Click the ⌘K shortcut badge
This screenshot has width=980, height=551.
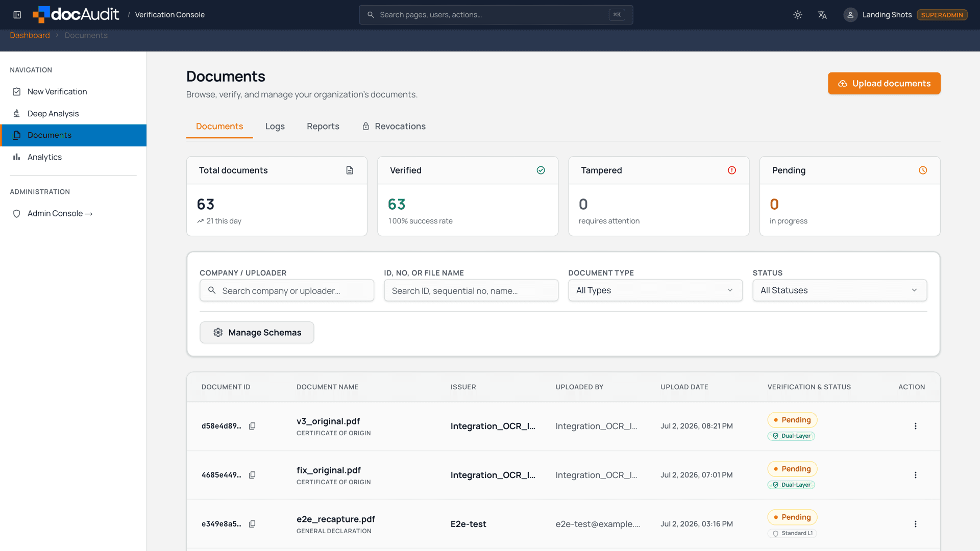[x=617, y=15]
